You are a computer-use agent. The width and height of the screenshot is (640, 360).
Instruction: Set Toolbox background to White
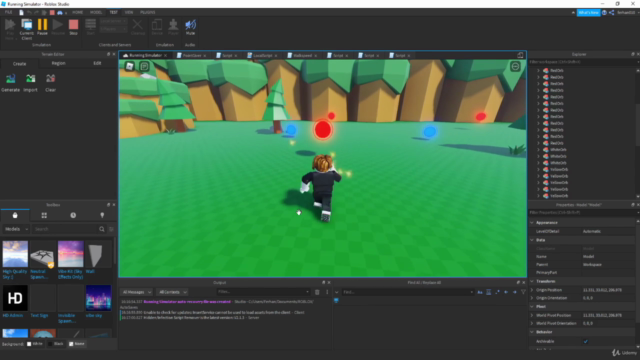coord(35,344)
